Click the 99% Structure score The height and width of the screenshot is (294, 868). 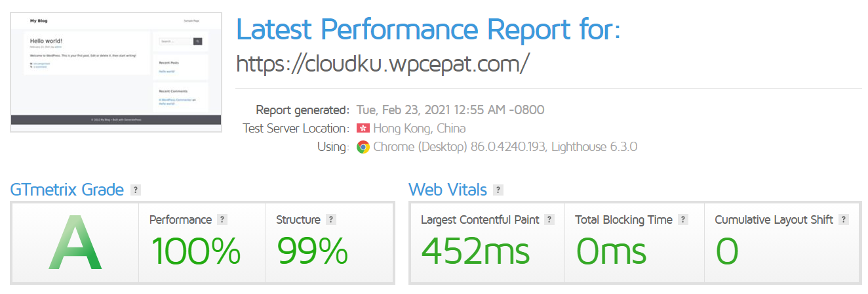click(x=312, y=251)
